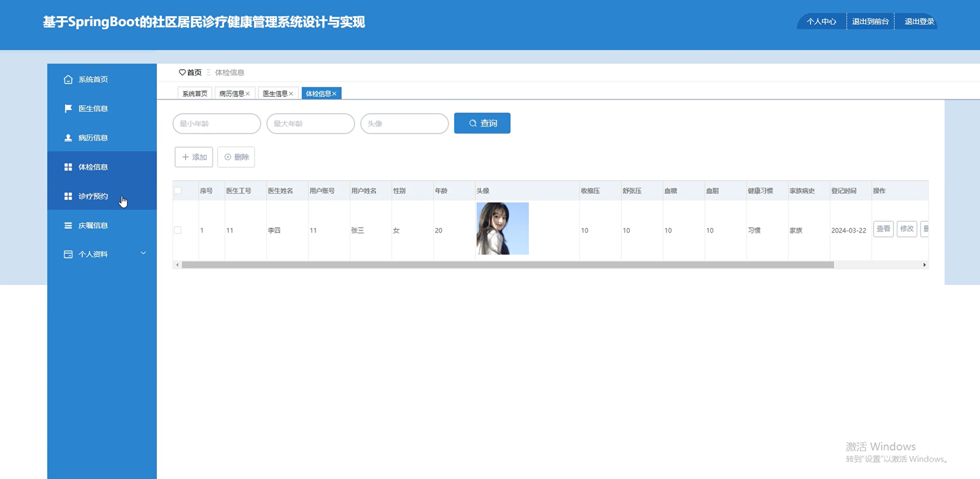Click the grid icon beside 体检信息
The image size is (980, 479).
click(x=68, y=167)
